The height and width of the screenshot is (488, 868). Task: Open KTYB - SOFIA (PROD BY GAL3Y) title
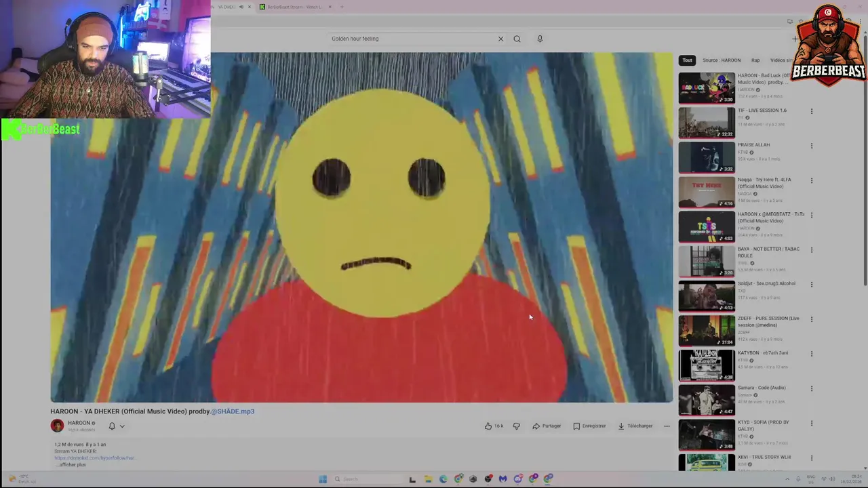coord(764,426)
